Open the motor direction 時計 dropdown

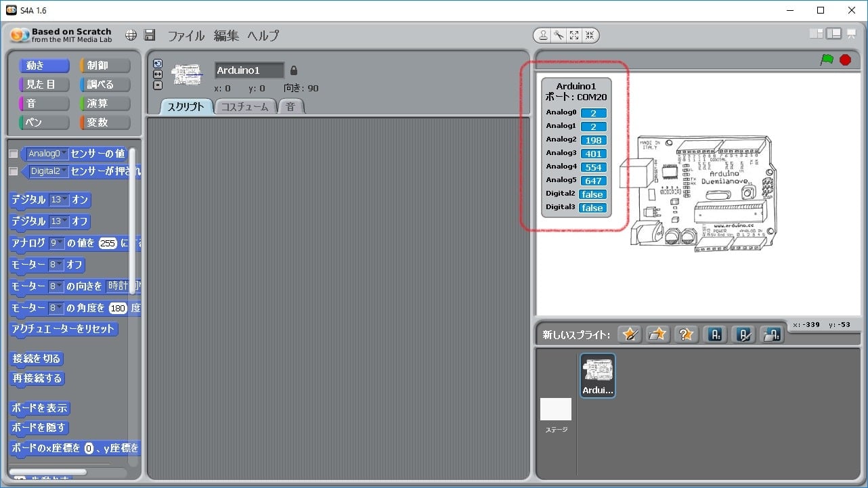point(122,286)
